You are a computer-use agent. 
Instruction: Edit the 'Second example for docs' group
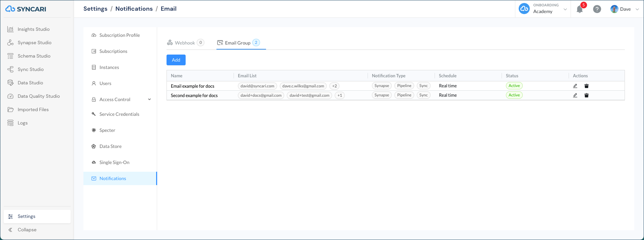coord(575,95)
